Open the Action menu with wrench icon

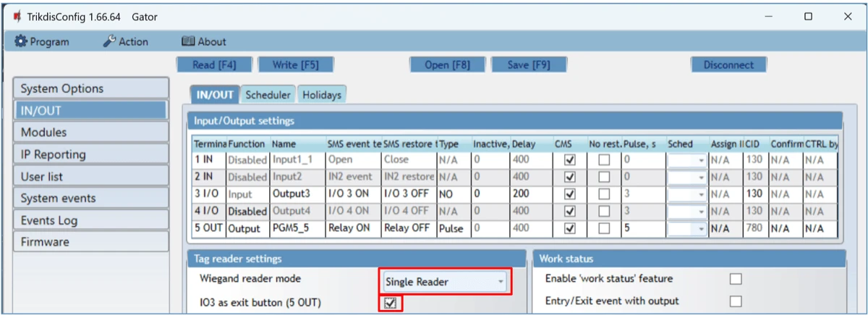(125, 41)
